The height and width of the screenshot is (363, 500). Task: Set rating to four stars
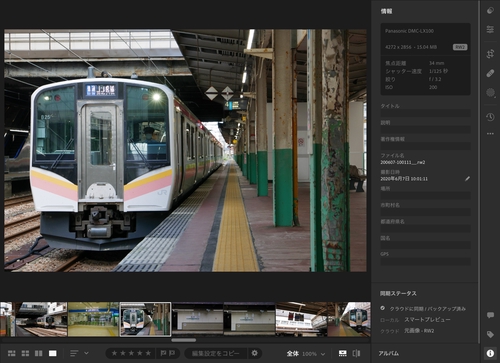point(140,353)
